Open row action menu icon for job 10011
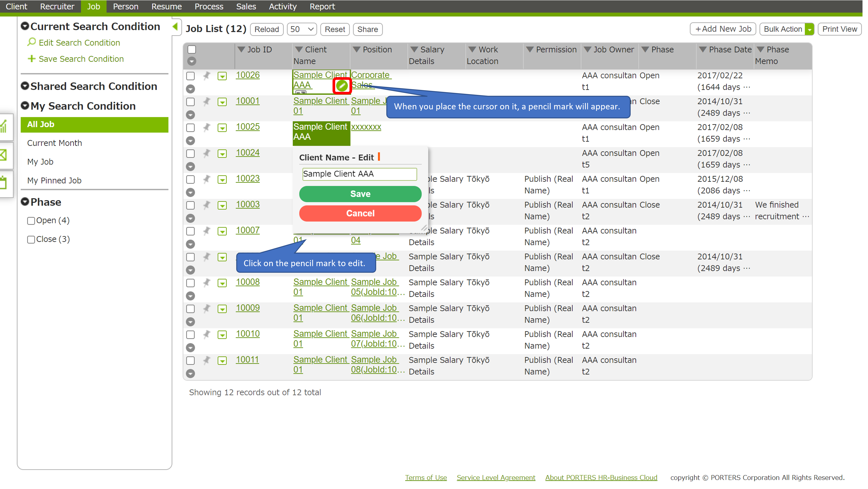 coord(222,361)
